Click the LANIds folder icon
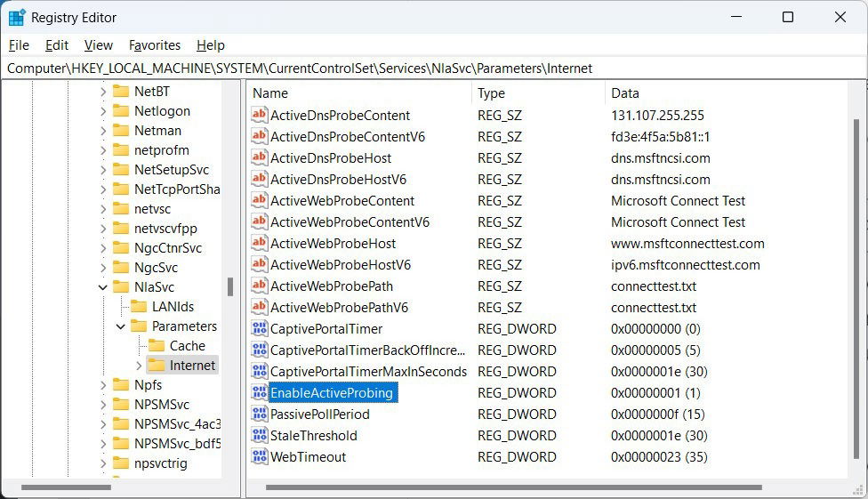This screenshot has height=499, width=868. 139,306
